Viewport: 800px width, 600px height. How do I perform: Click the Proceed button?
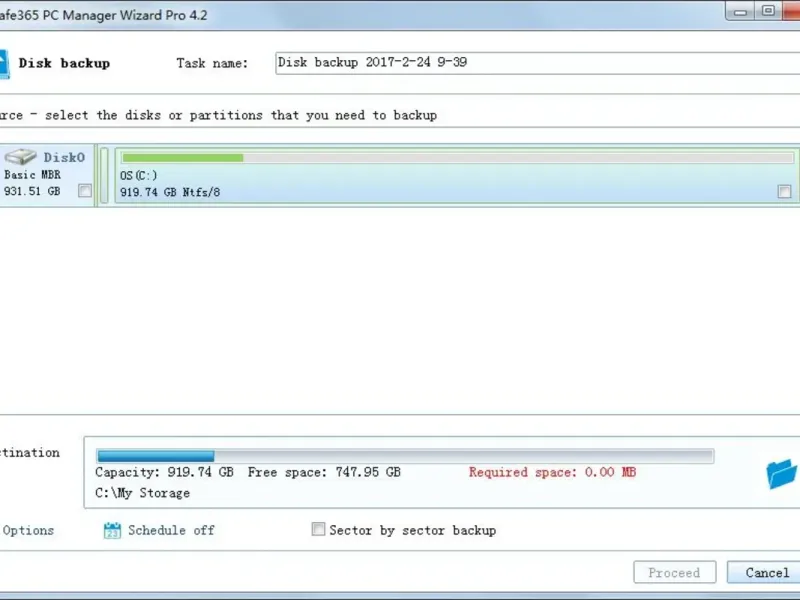click(674, 572)
